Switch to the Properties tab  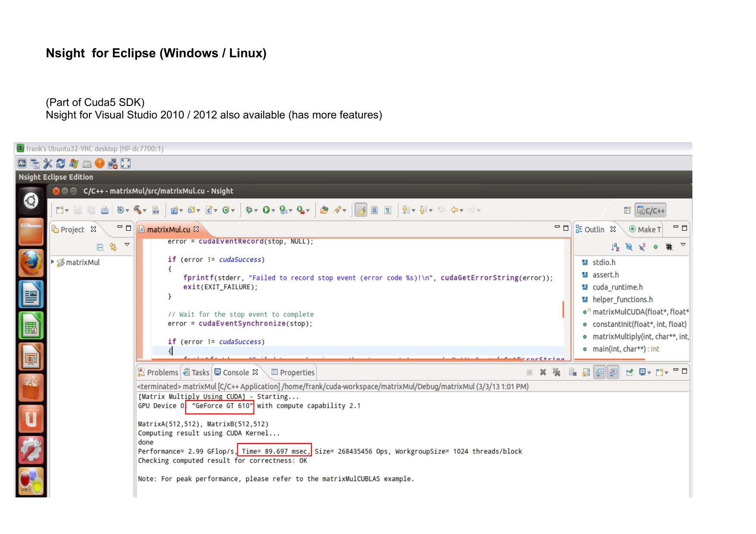[293, 372]
